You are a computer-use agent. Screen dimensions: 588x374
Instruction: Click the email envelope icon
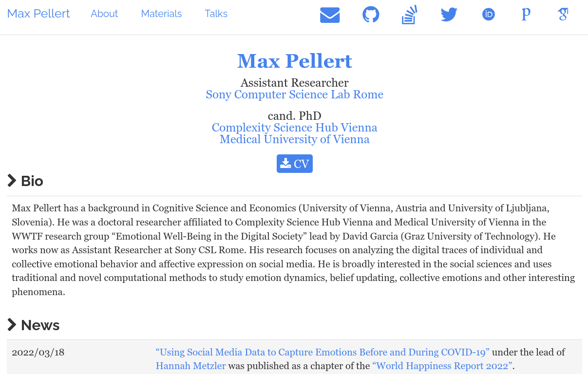click(x=330, y=15)
